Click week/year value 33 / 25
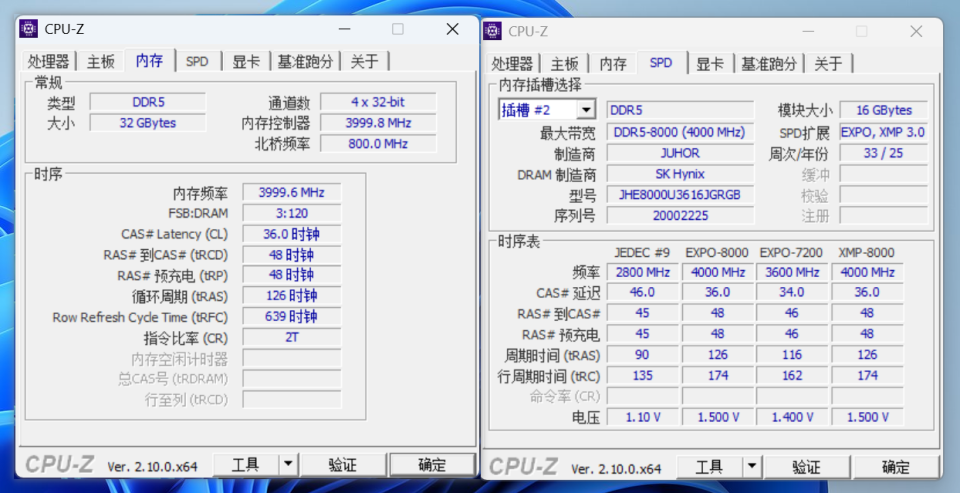Viewport: 960px width, 493px height. (x=883, y=153)
